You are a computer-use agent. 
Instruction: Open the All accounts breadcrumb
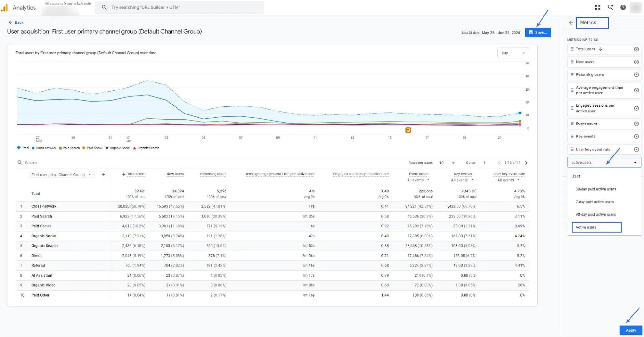54,4
